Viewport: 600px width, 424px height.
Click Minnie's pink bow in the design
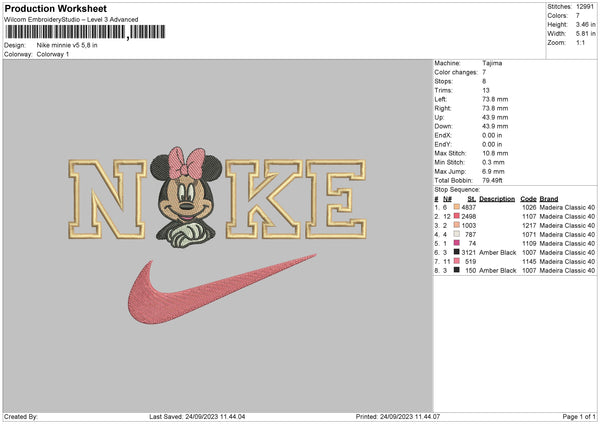point(187,163)
